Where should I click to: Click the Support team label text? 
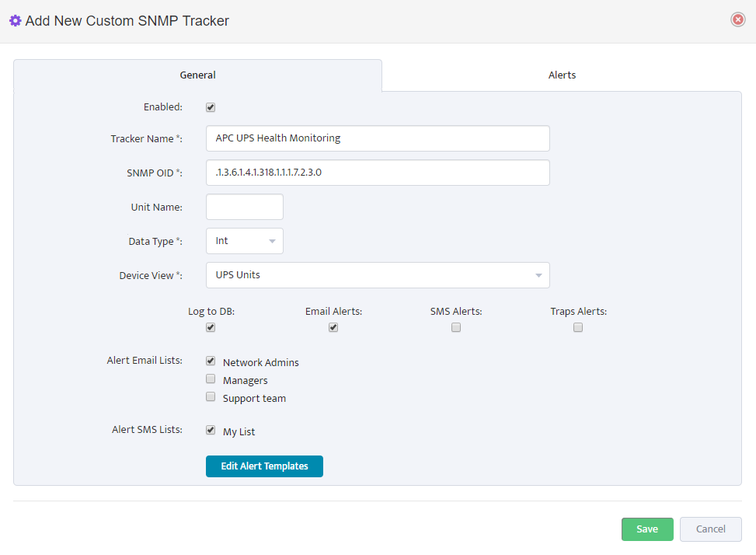254,398
